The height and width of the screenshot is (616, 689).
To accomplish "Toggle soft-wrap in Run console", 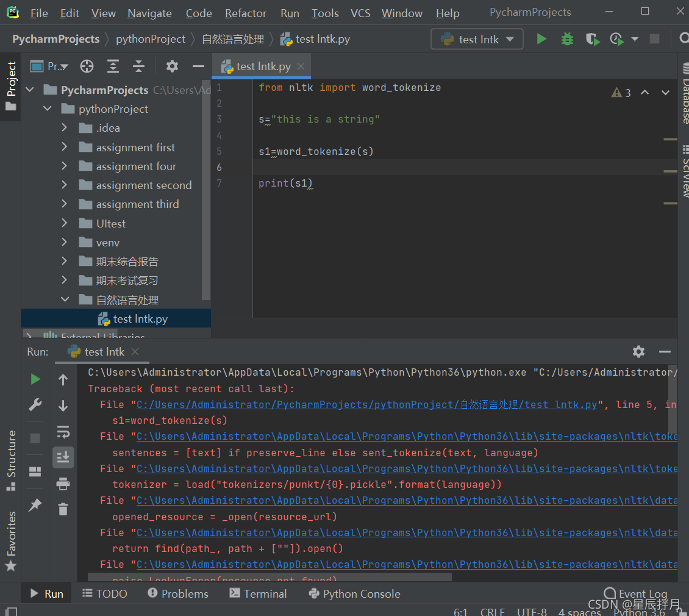I will click(63, 432).
